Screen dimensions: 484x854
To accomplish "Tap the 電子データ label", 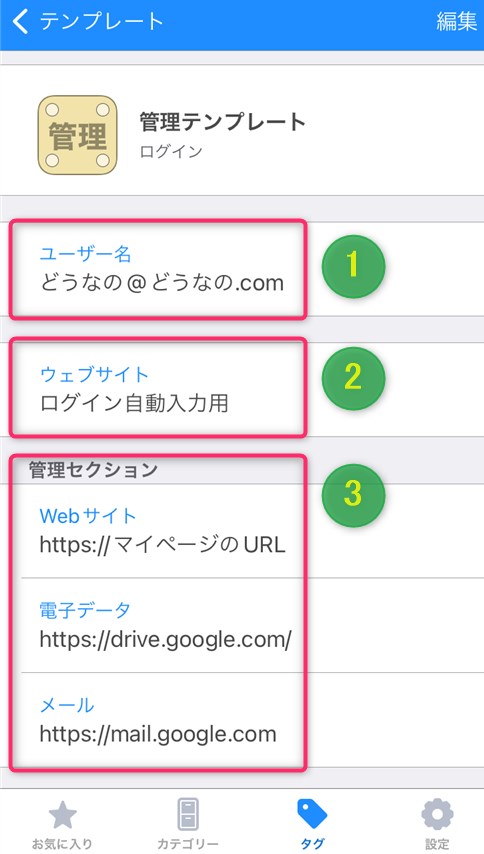I will [x=85, y=610].
